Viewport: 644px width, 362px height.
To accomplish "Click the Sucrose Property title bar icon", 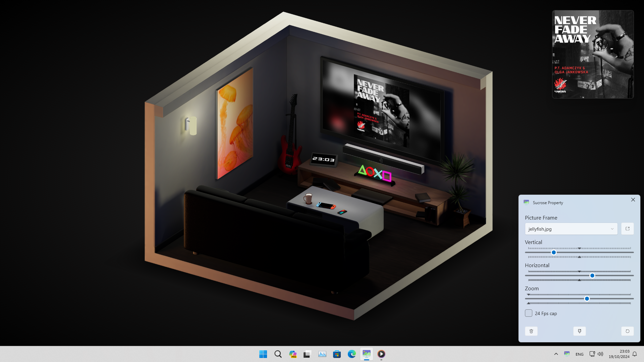I will pyautogui.click(x=526, y=202).
